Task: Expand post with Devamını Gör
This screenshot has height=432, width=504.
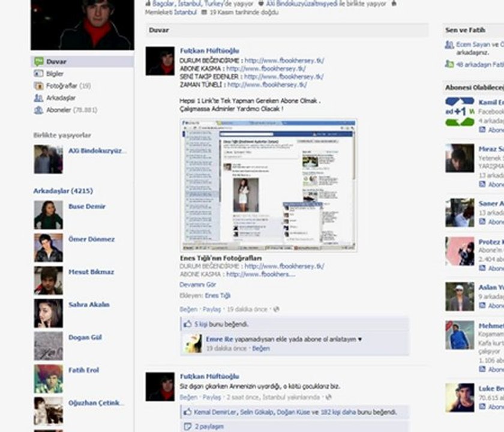Action: (x=197, y=284)
